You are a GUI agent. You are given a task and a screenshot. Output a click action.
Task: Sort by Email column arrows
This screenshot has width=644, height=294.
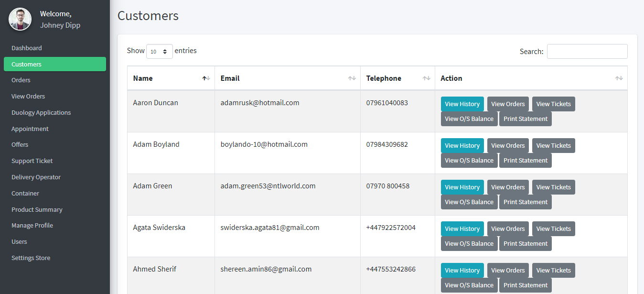(x=352, y=78)
